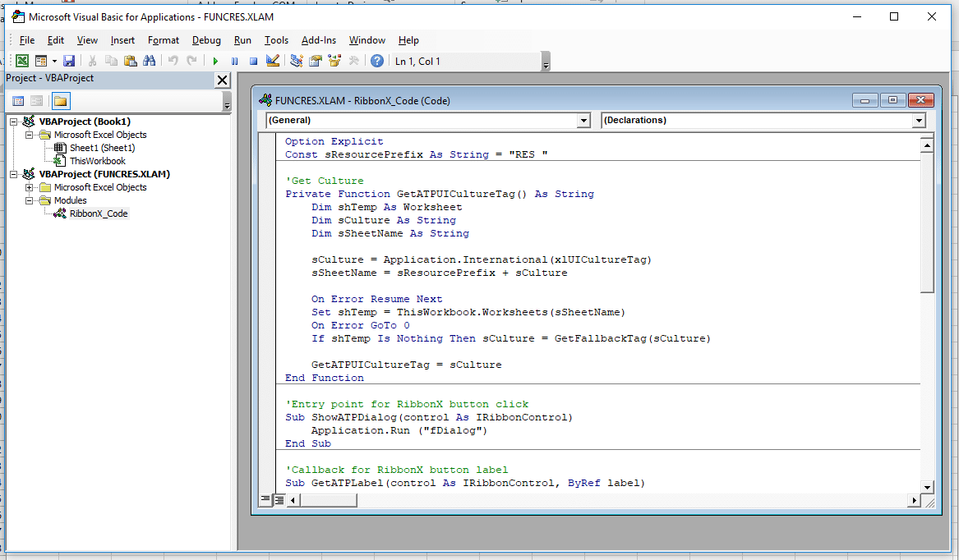Image resolution: width=959 pixels, height=560 pixels.
Task: Pause code execution with Break icon
Action: (x=234, y=60)
